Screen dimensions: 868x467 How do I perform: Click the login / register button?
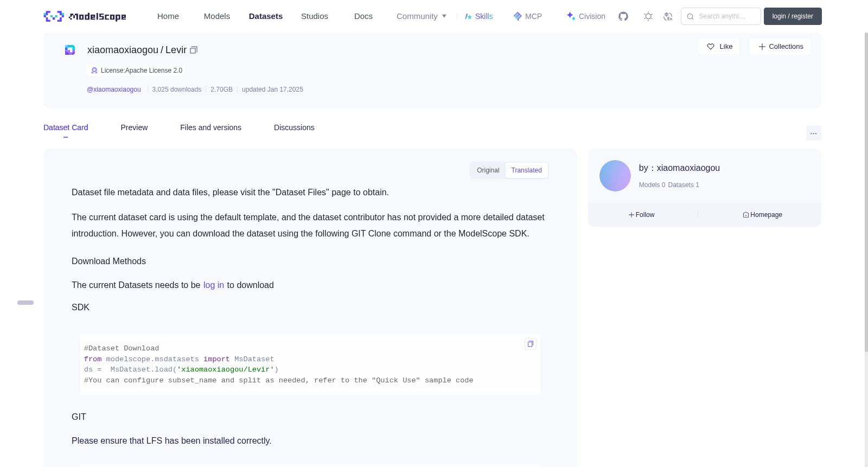click(x=793, y=16)
